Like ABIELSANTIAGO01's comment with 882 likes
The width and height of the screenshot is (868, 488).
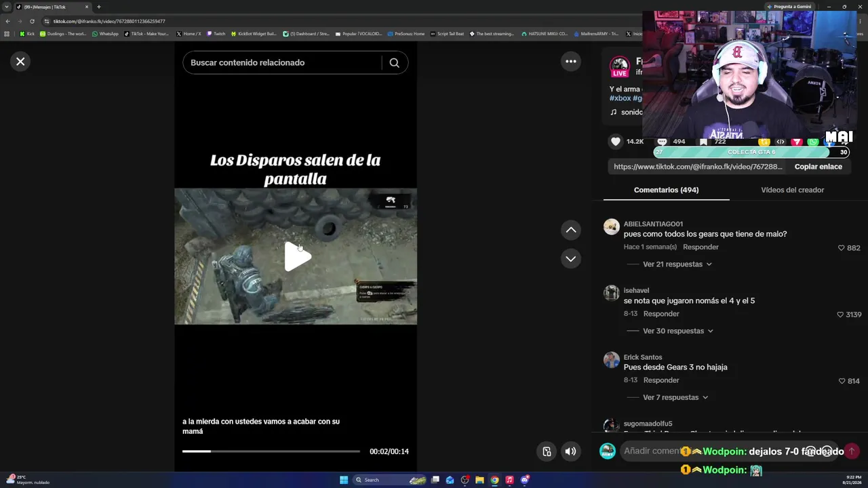click(842, 248)
